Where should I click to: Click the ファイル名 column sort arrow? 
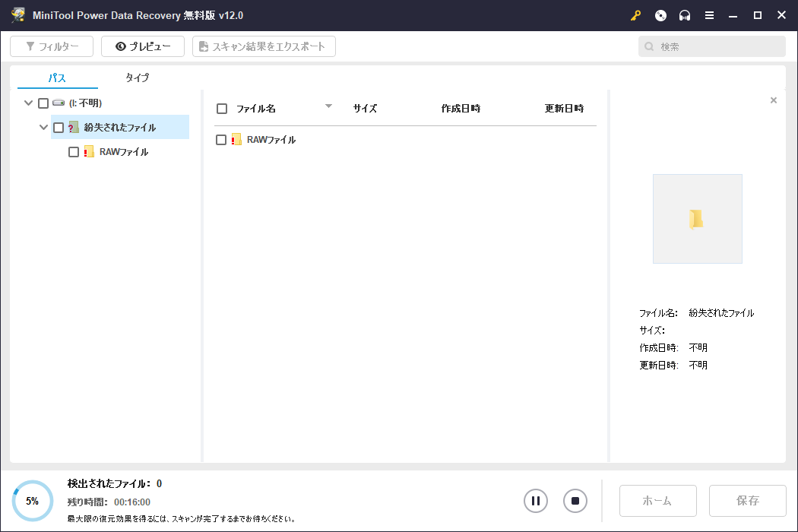point(328,106)
